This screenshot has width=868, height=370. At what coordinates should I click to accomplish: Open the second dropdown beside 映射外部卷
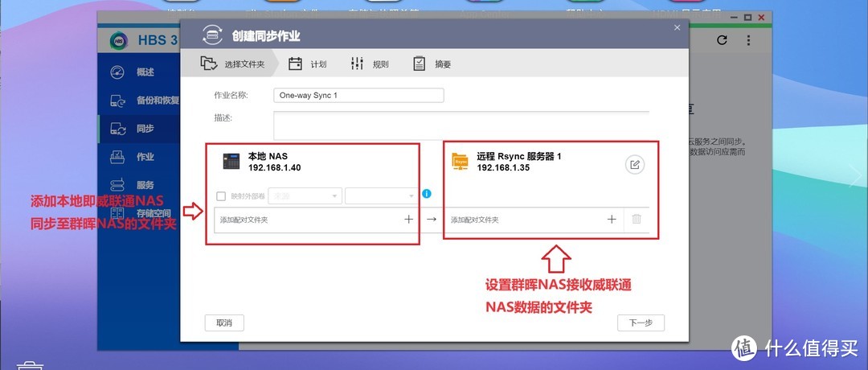381,196
